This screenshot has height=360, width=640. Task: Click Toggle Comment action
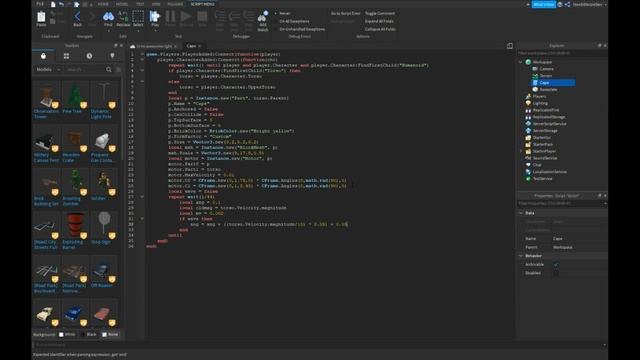coord(380,13)
